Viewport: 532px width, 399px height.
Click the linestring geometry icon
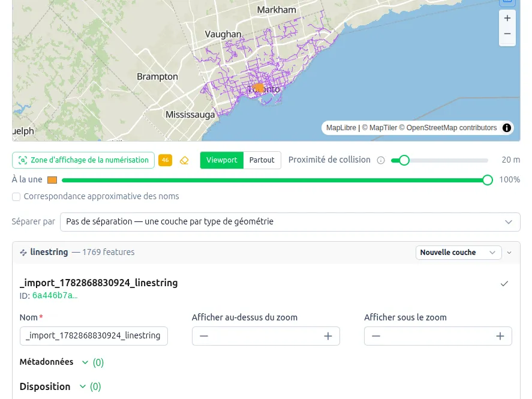click(x=23, y=253)
